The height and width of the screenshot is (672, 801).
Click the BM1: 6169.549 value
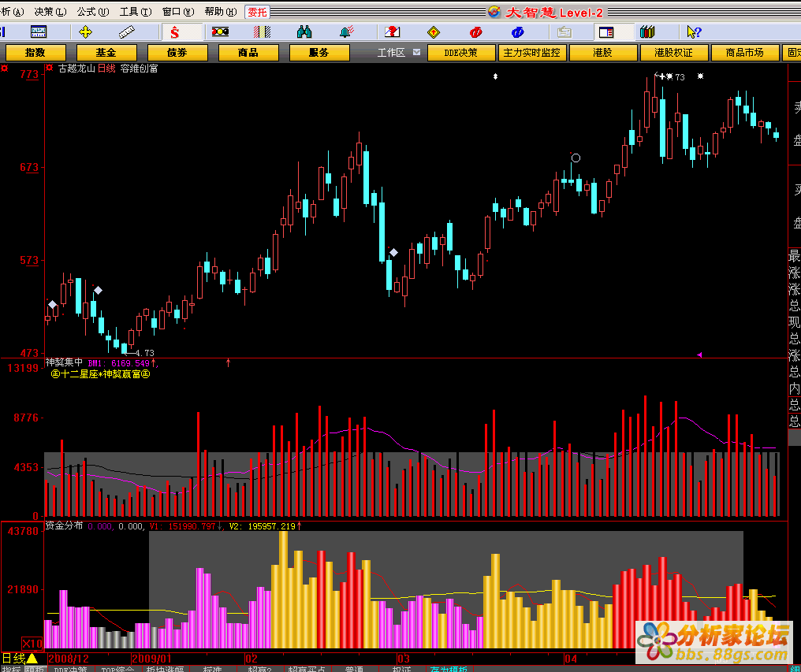(x=118, y=363)
